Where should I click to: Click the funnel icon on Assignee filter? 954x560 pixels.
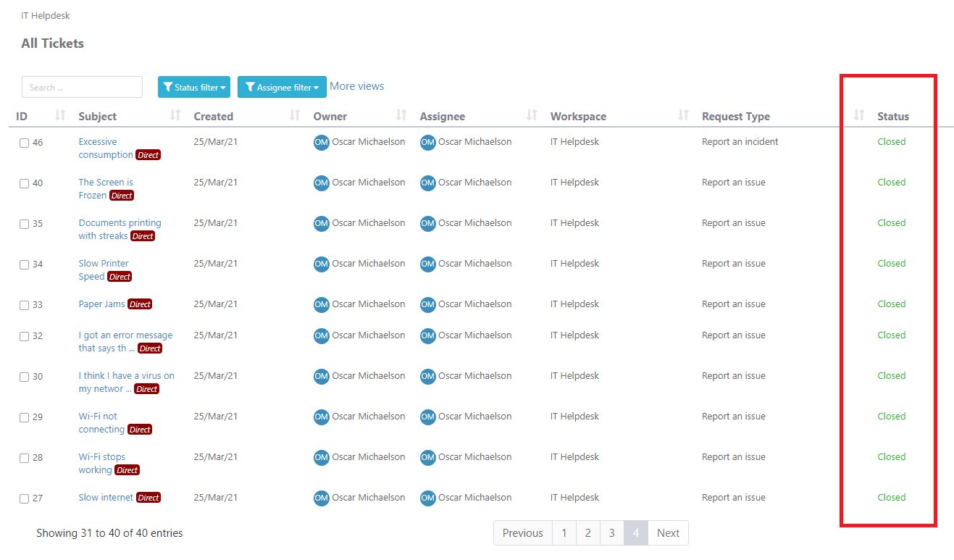point(251,87)
